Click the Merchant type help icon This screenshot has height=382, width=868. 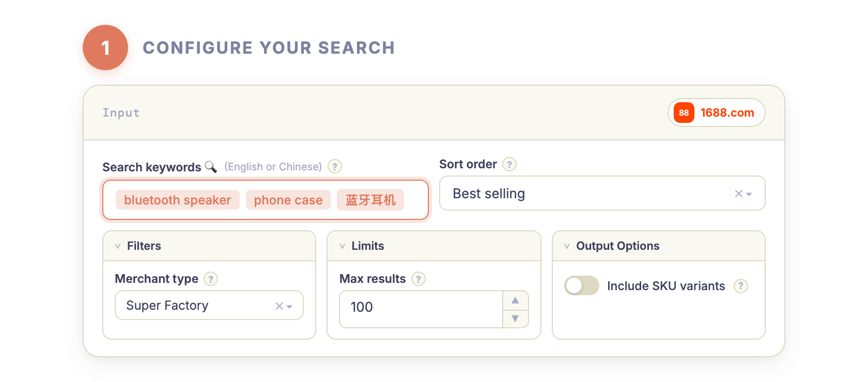click(210, 279)
